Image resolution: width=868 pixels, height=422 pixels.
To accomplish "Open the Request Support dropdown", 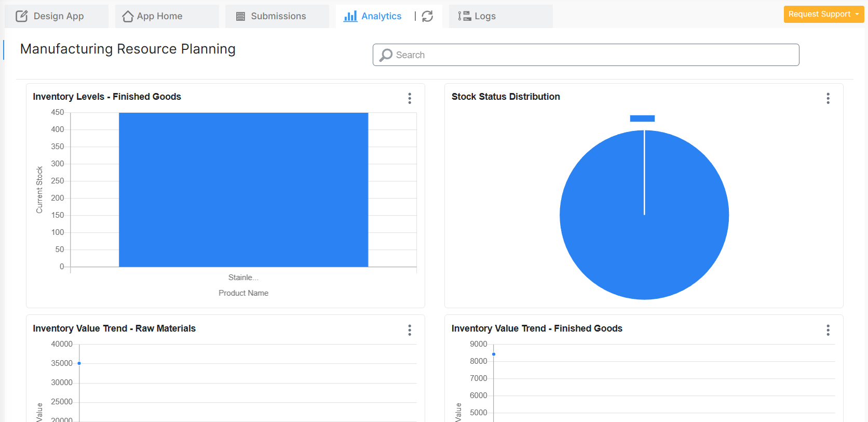I will [824, 14].
